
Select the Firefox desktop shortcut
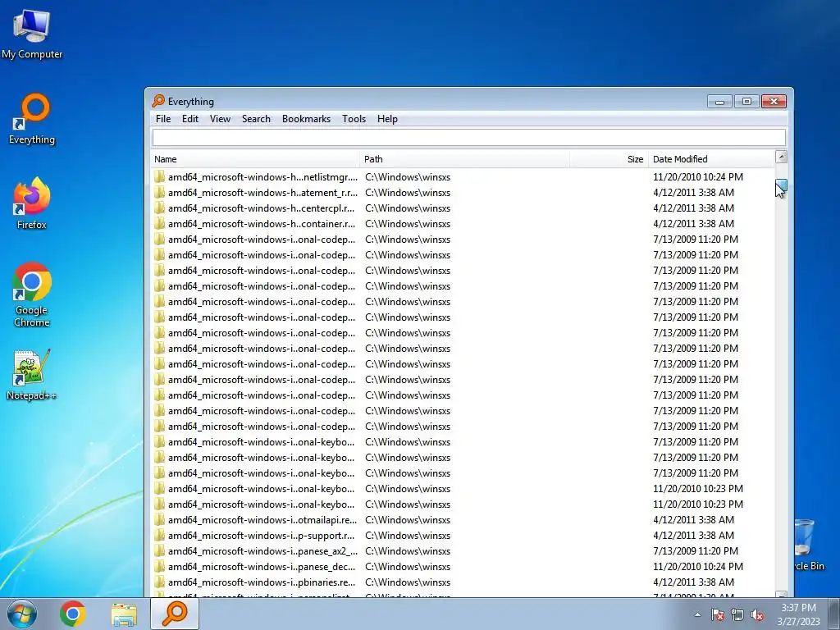[32, 203]
